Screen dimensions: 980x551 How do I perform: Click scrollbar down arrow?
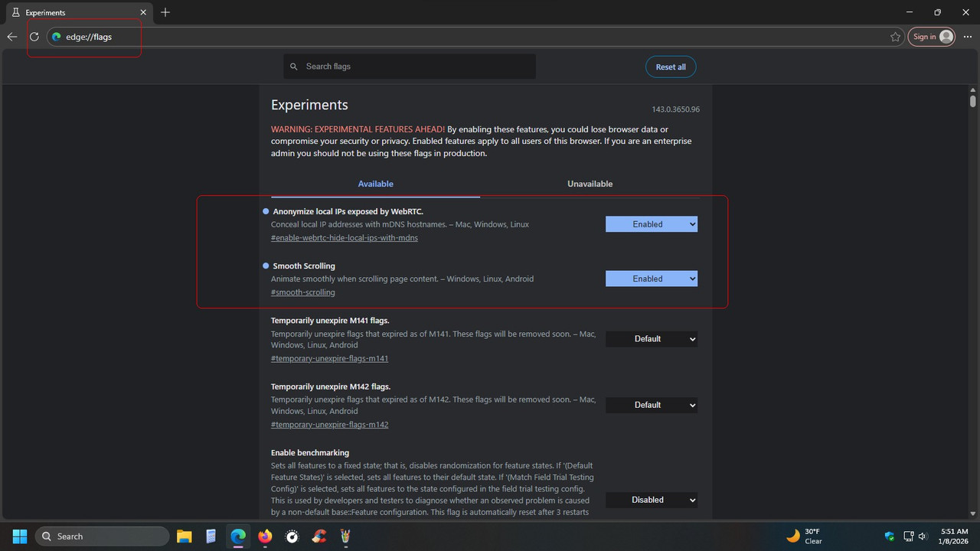973,514
